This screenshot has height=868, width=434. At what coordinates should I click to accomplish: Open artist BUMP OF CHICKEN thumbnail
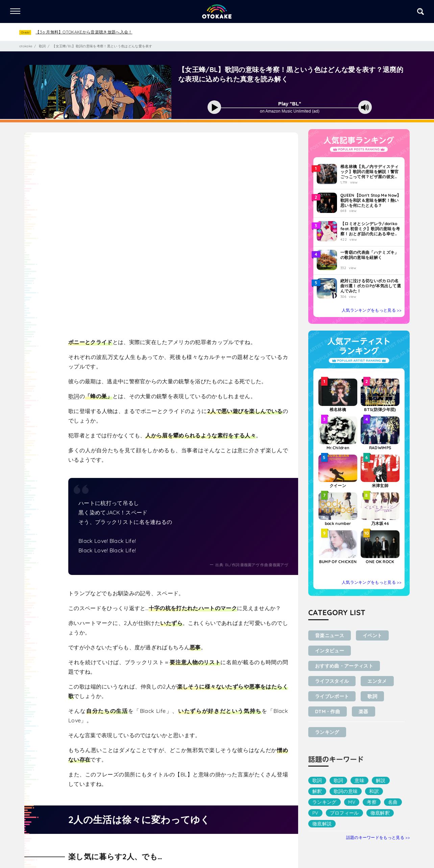[x=338, y=544]
